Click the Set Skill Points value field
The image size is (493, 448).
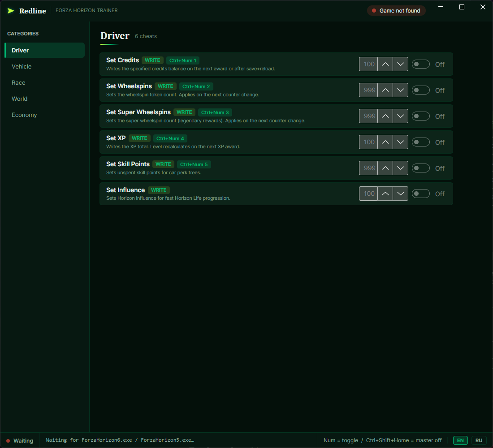coord(368,168)
